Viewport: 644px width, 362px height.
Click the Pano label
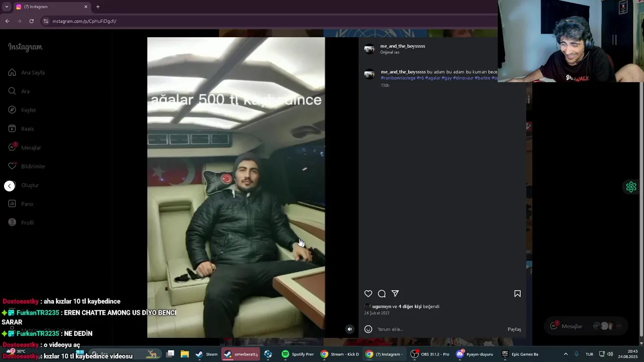[27, 204]
